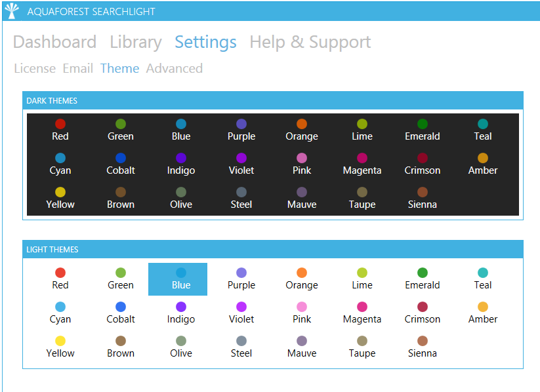The width and height of the screenshot is (540, 392).
Task: Choose the dark Crimson theme swatch
Action: [x=422, y=163]
